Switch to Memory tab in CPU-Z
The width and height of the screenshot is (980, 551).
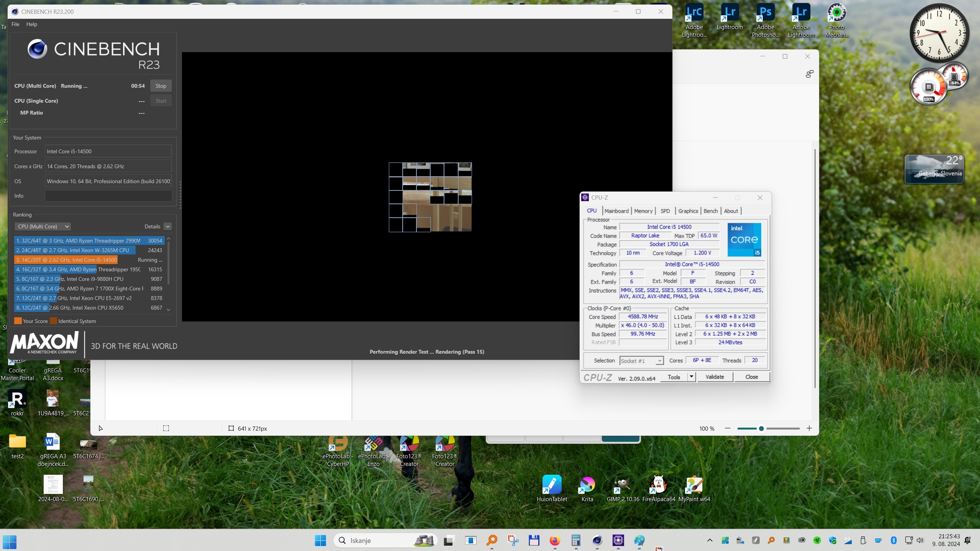643,211
